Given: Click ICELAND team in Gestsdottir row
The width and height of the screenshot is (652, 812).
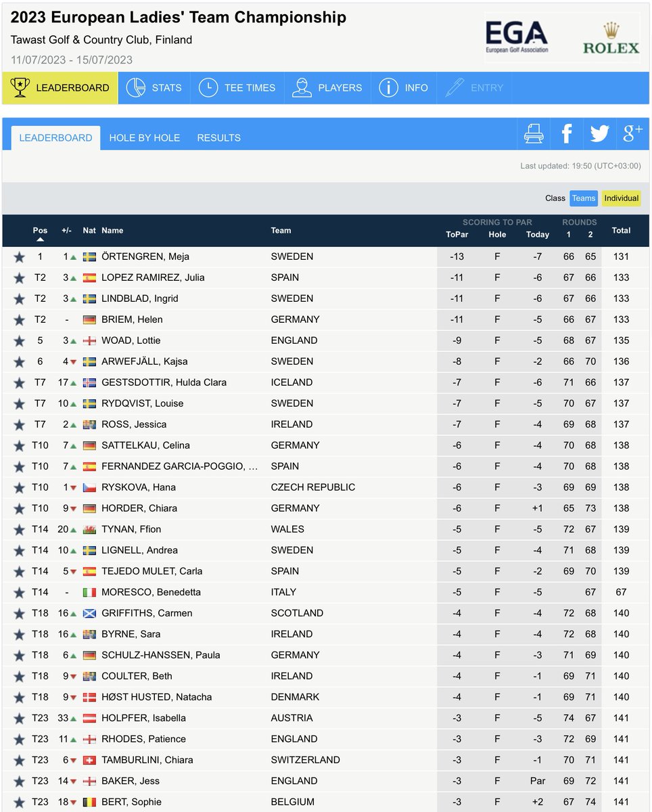Looking at the screenshot, I should tap(292, 382).
